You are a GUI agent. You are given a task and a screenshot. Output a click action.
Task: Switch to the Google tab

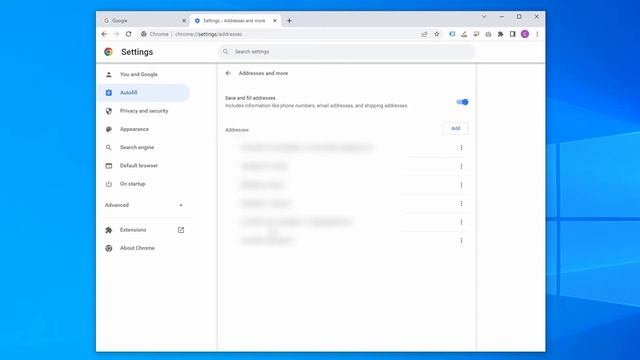click(x=144, y=20)
